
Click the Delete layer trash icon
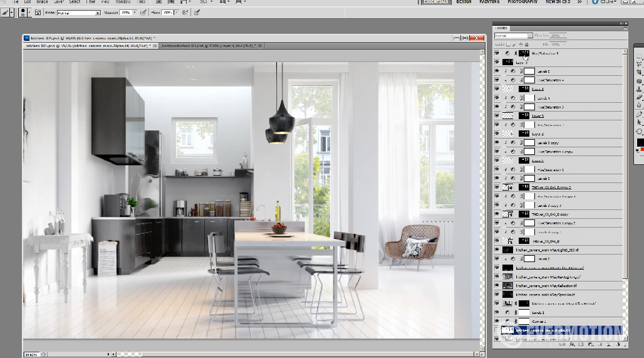(618, 344)
